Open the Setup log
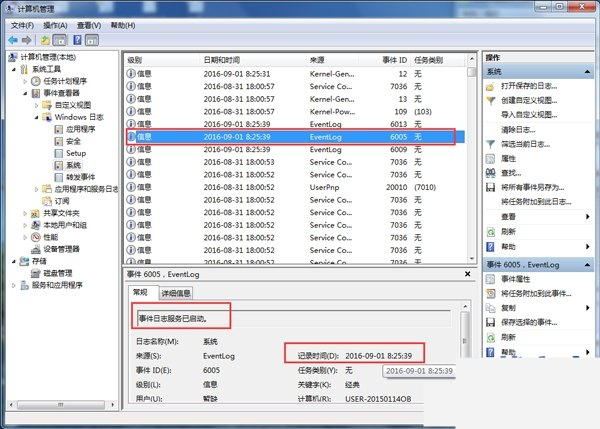 (x=76, y=153)
